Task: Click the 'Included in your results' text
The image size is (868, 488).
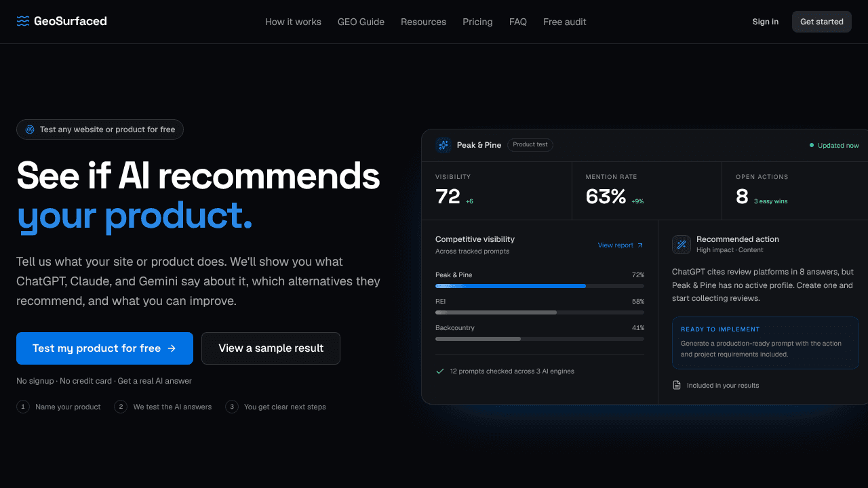Action: pyautogui.click(x=723, y=386)
